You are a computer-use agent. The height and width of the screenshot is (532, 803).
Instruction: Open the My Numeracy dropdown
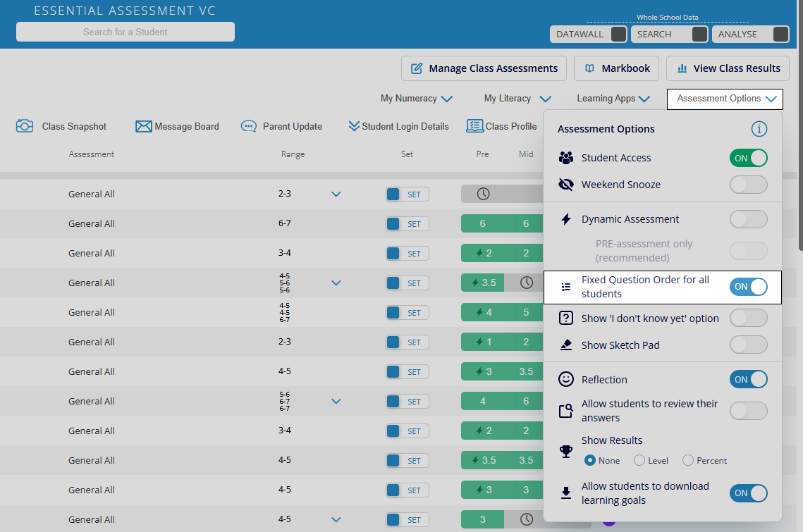417,99
